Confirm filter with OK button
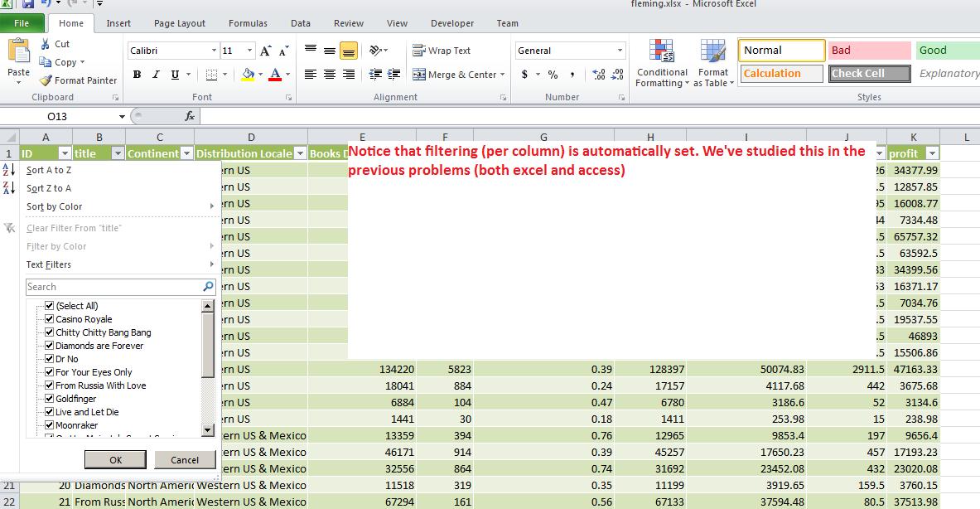 click(x=116, y=459)
